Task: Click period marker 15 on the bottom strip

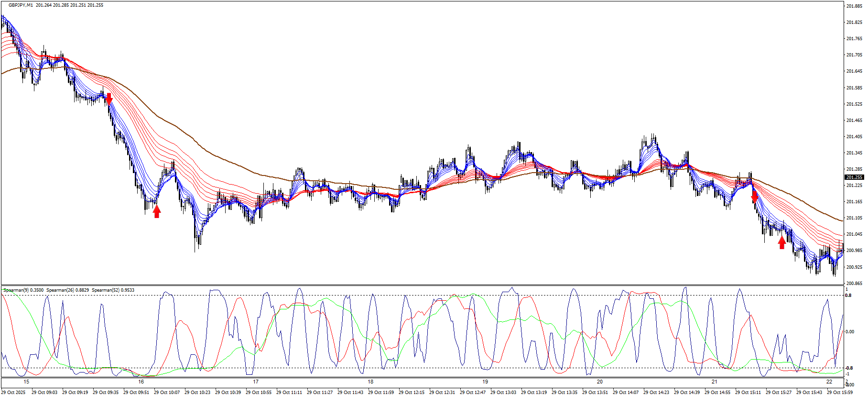Action: [x=26, y=382]
